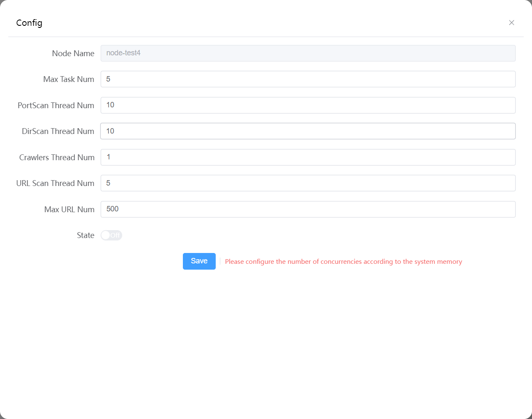
Task: Click the Config dialog title
Action: coord(29,23)
